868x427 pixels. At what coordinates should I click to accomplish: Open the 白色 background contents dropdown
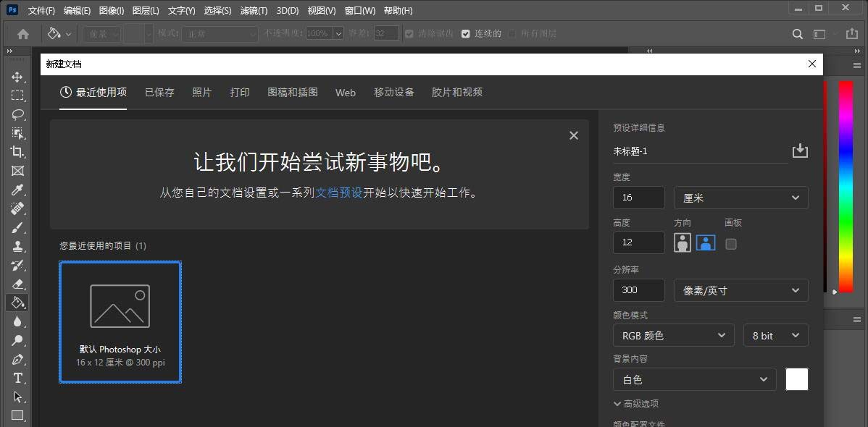695,379
